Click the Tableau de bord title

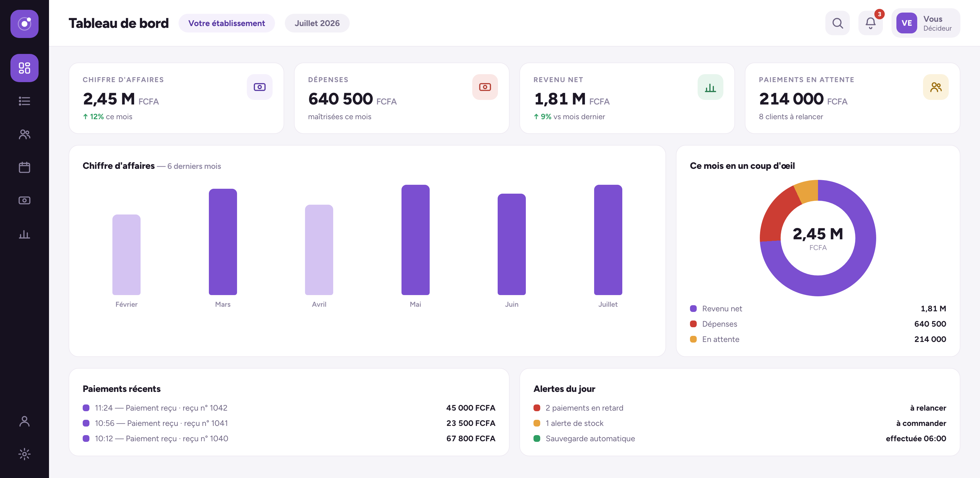[118, 23]
